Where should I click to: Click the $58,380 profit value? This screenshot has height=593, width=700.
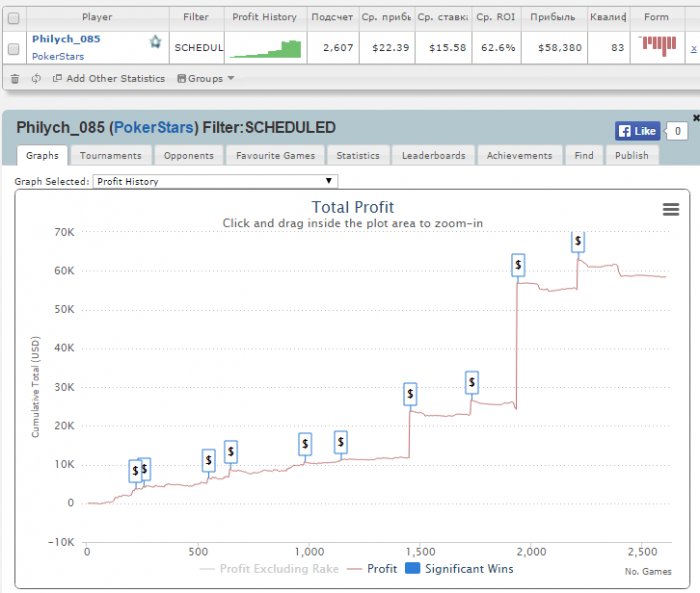point(560,48)
